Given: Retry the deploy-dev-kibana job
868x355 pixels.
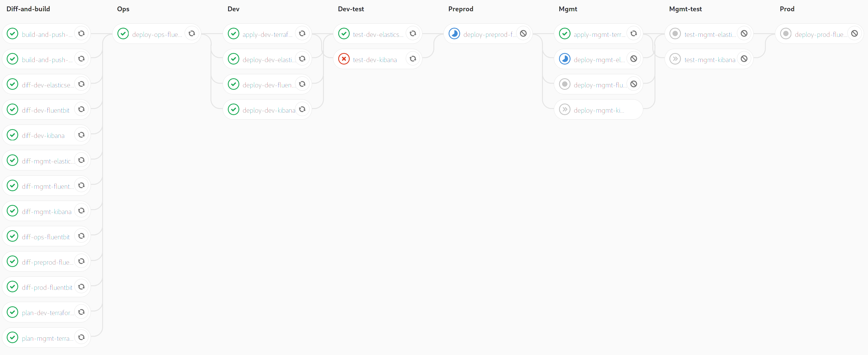Looking at the screenshot, I should pyautogui.click(x=302, y=109).
